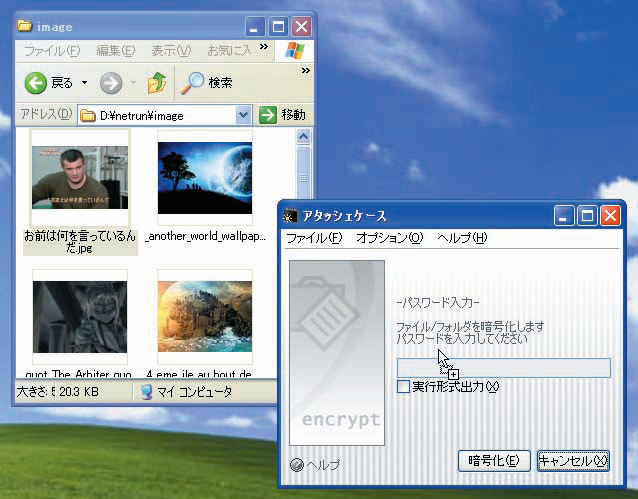Click the ヘルプ link at dialog bottom
The image size is (638, 499).
pyautogui.click(x=323, y=464)
